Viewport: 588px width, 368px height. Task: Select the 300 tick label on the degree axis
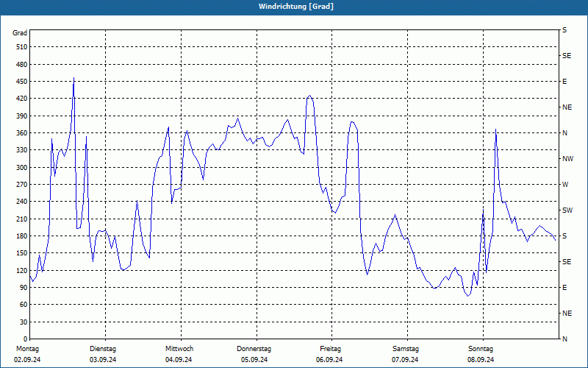point(22,167)
